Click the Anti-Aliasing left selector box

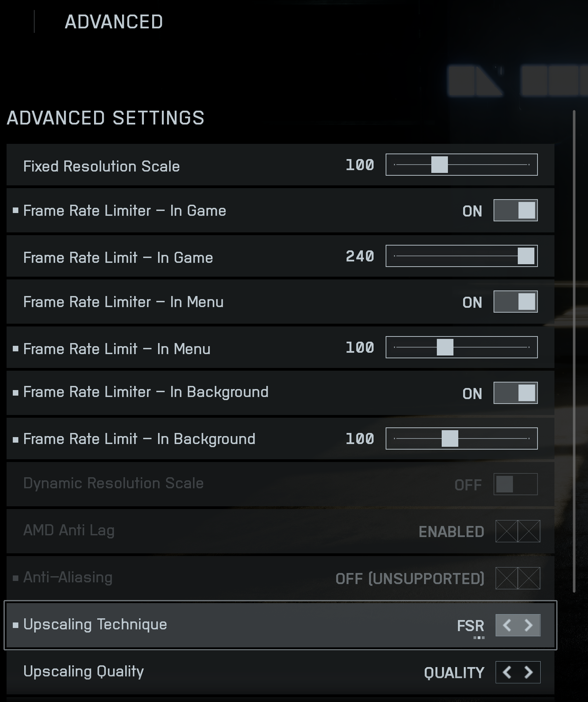coord(507,578)
